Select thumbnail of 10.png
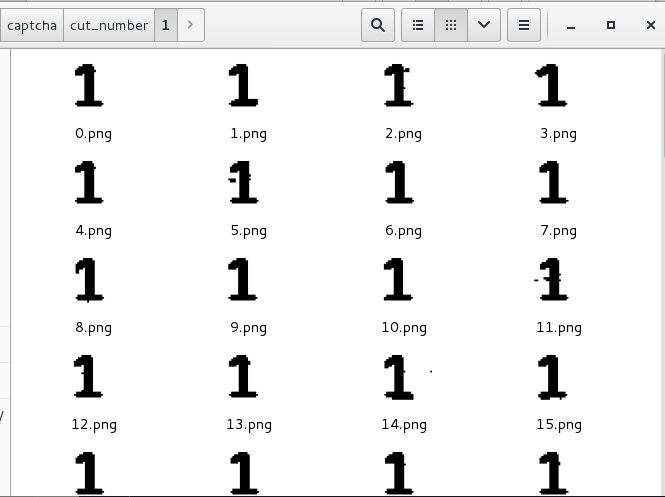This screenshot has height=497, width=665. [x=398, y=279]
